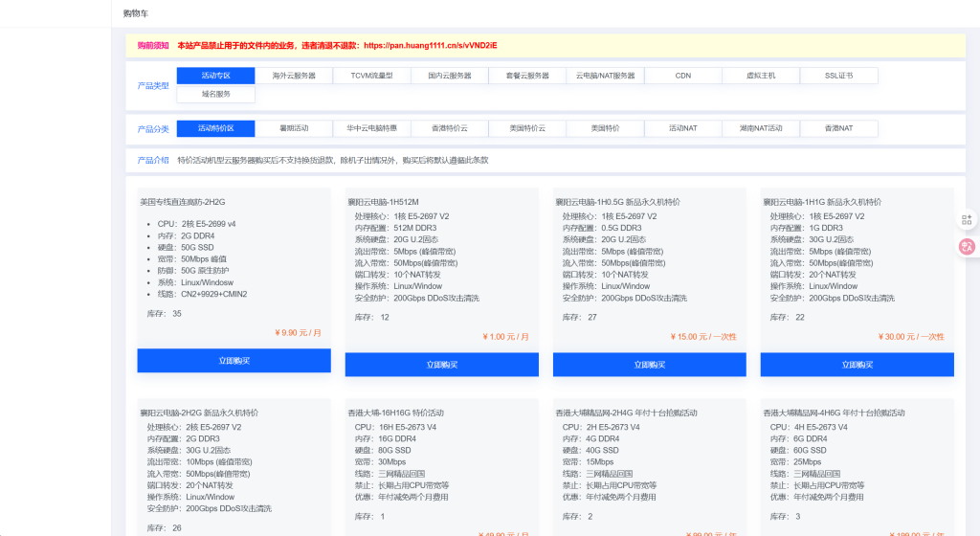Click the 香港大埔-16H16G 特价活动 title
Image resolution: width=980 pixels, height=536 pixels.
pos(395,413)
